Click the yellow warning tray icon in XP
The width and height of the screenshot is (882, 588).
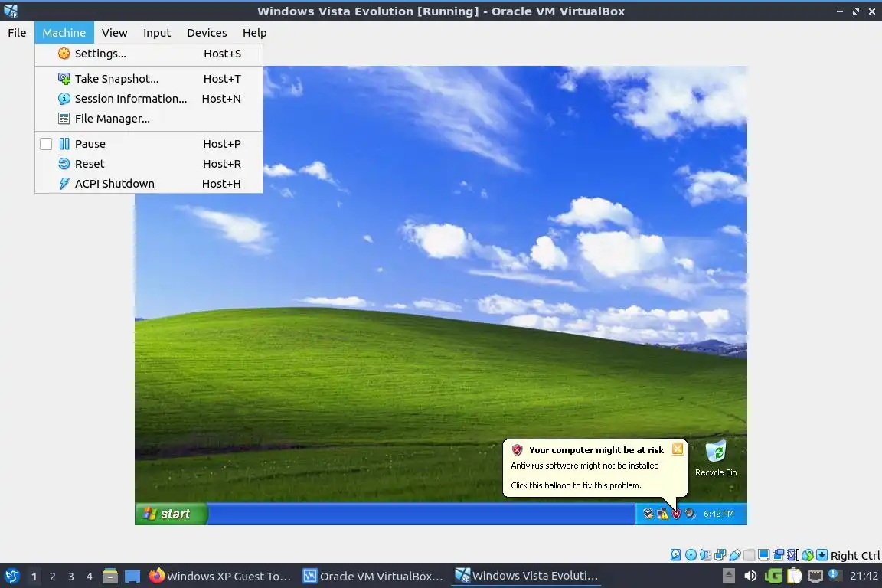(x=662, y=514)
